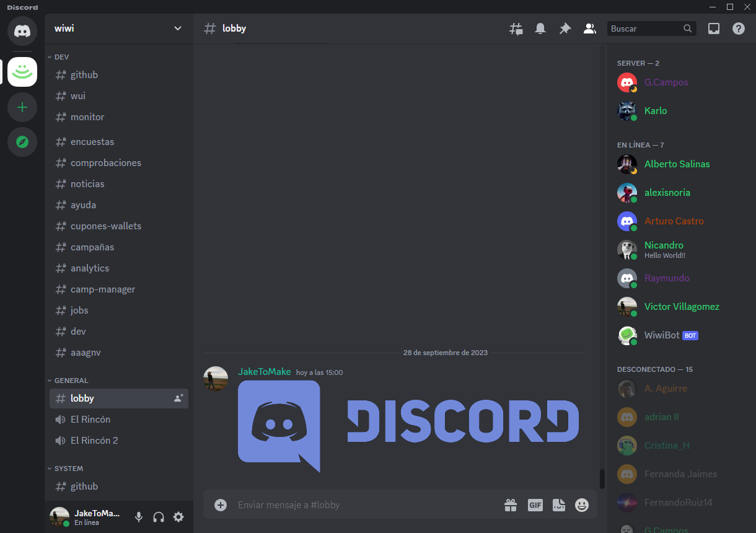Deafen audio with headphones icon
Viewport: 756px width, 533px height.
click(159, 517)
